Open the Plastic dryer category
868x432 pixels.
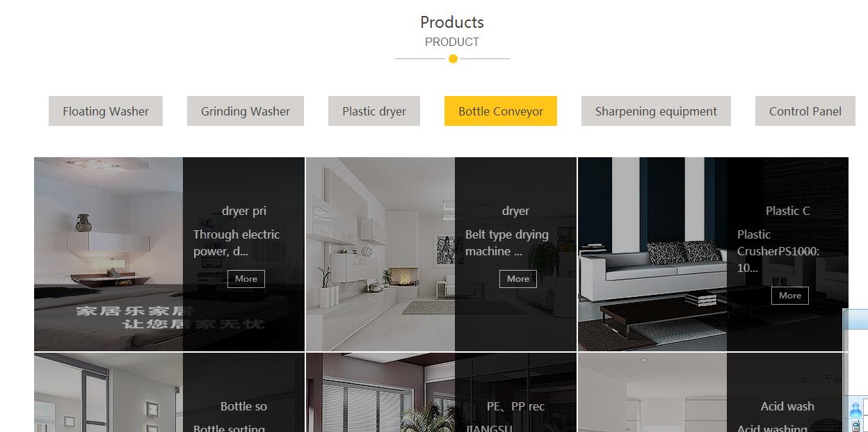tap(374, 111)
